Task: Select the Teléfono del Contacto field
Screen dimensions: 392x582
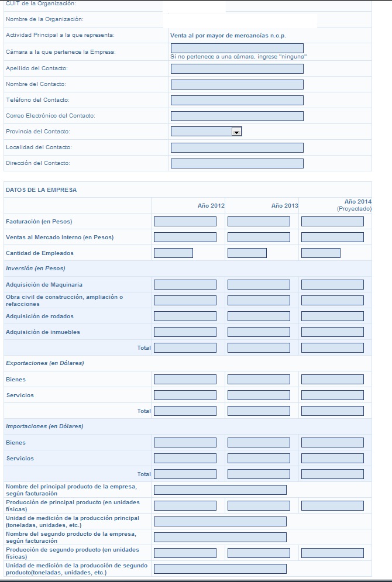Action: [x=237, y=100]
